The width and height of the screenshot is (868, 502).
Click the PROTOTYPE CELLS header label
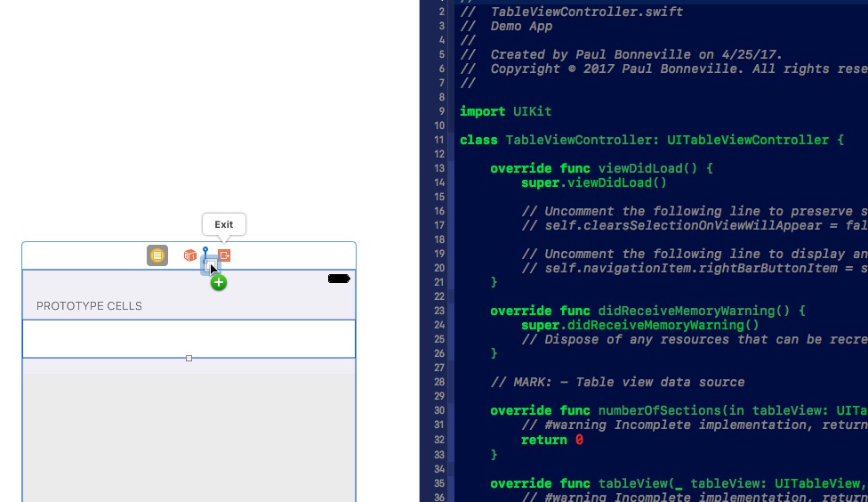(89, 306)
